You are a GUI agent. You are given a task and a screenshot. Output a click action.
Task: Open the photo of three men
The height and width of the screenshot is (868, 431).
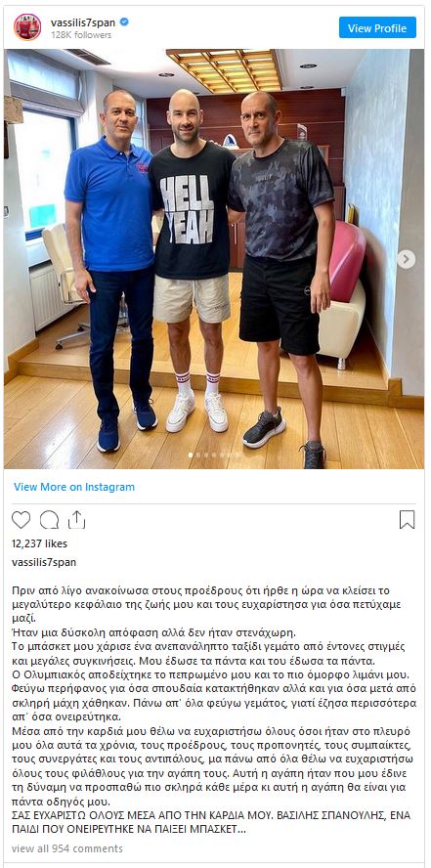click(x=214, y=258)
